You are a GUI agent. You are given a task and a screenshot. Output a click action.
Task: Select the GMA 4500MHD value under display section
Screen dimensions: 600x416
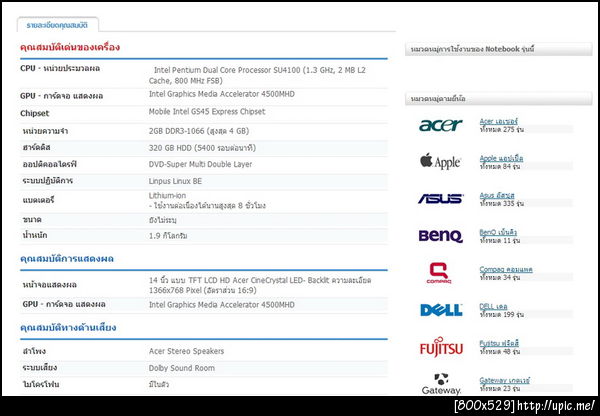click(x=222, y=305)
